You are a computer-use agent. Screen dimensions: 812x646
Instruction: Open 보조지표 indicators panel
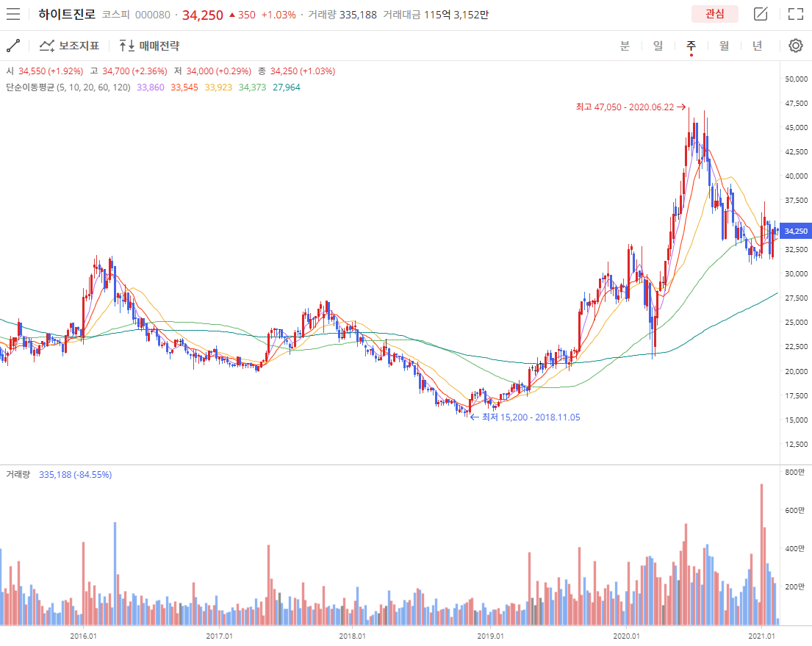(69, 46)
